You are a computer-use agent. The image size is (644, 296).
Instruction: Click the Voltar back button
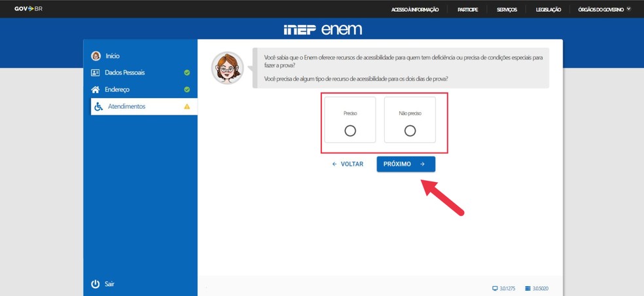[x=348, y=164]
